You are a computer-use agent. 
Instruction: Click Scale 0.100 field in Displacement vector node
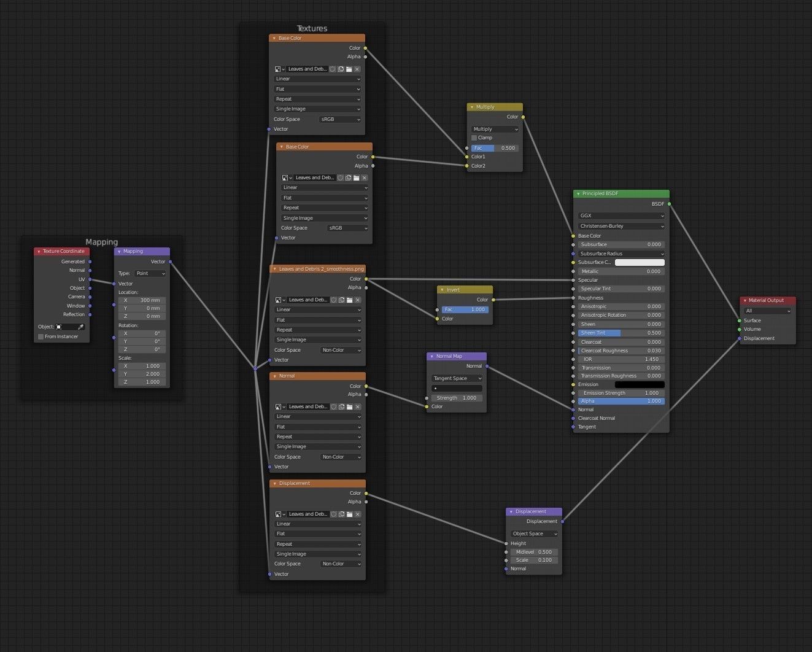tap(535, 560)
